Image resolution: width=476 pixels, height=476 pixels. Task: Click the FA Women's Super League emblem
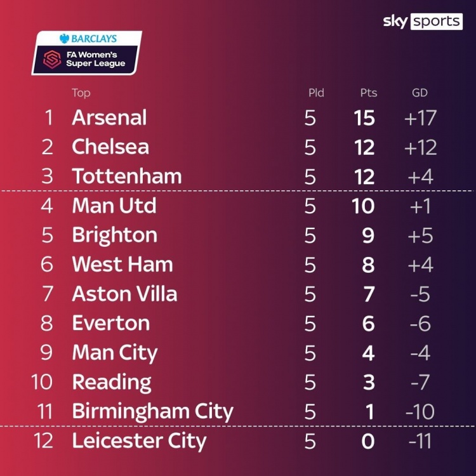click(x=52, y=59)
